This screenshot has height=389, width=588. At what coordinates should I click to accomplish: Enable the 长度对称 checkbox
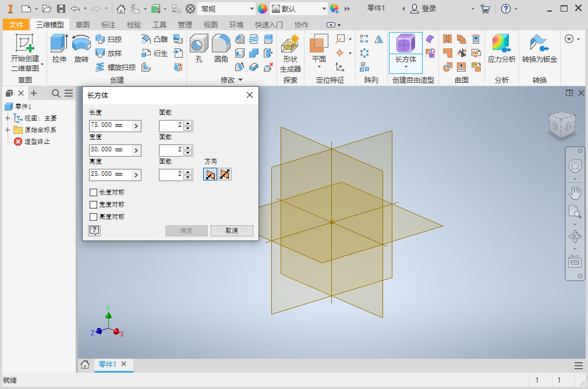(92, 192)
